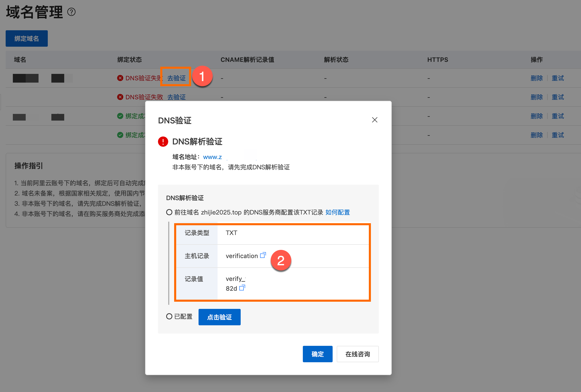Screen dimensions: 581x392
Task: Click the red warning icon beside DNS解析验证
Action: click(x=163, y=142)
